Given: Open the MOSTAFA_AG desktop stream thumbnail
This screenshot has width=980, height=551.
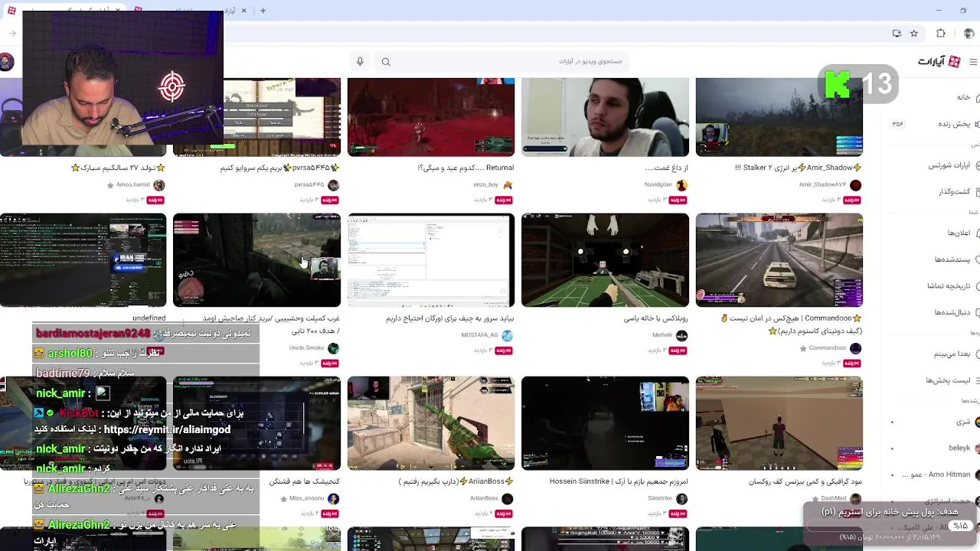Looking at the screenshot, I should tap(431, 260).
